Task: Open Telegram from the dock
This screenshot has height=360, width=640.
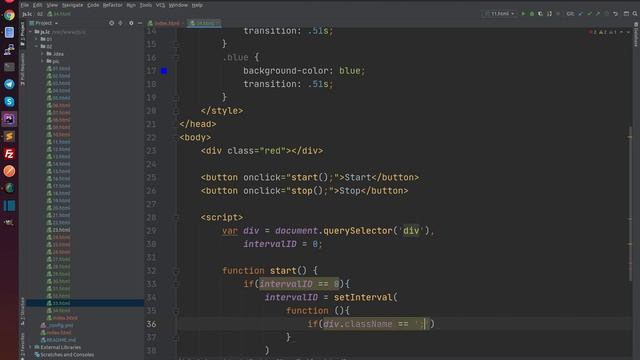Action: tap(9, 84)
